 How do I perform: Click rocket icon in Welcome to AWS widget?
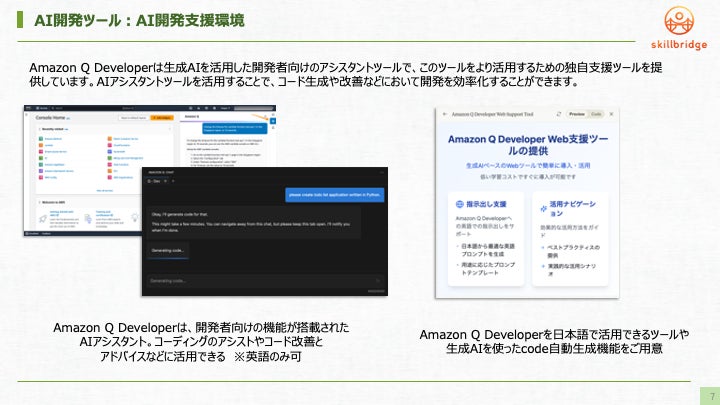click(x=43, y=219)
